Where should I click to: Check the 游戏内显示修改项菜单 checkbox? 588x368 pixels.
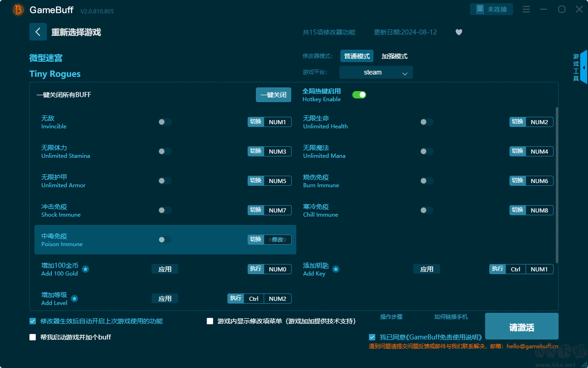click(210, 321)
